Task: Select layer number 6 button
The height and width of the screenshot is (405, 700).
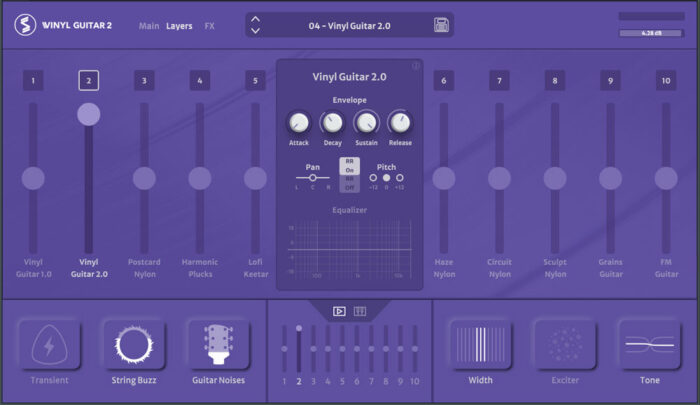Action: point(444,80)
